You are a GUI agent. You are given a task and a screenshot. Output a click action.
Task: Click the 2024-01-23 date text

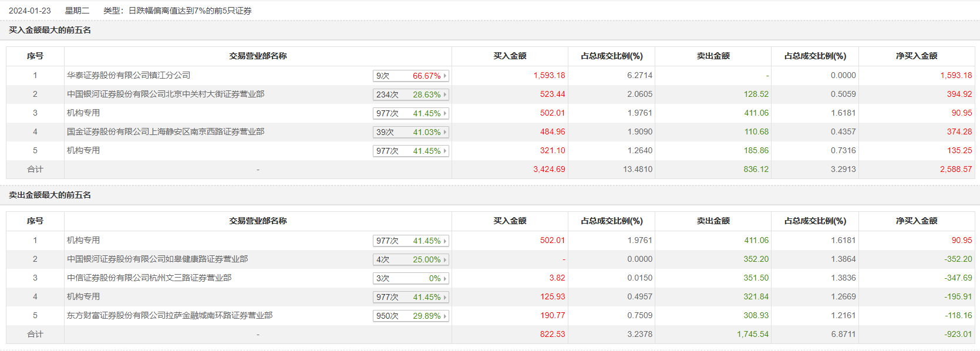coord(30,11)
